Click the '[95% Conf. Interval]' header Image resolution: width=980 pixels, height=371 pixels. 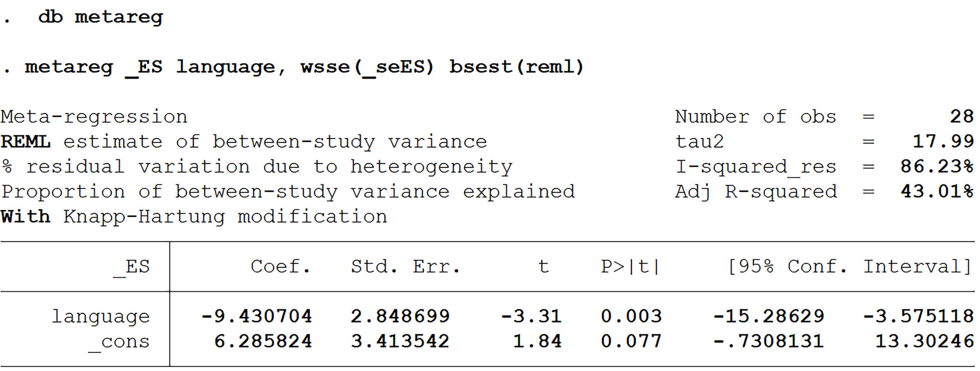point(849,267)
